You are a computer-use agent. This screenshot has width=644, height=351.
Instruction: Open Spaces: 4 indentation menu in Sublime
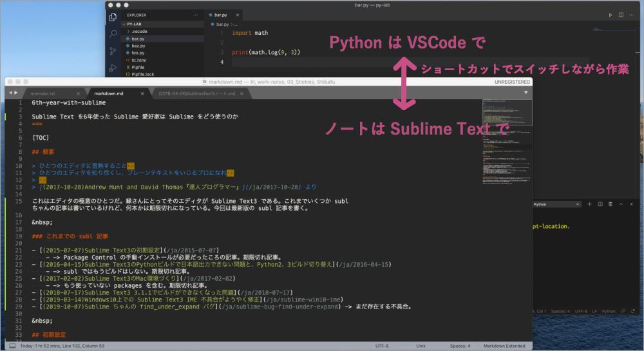coord(460,346)
